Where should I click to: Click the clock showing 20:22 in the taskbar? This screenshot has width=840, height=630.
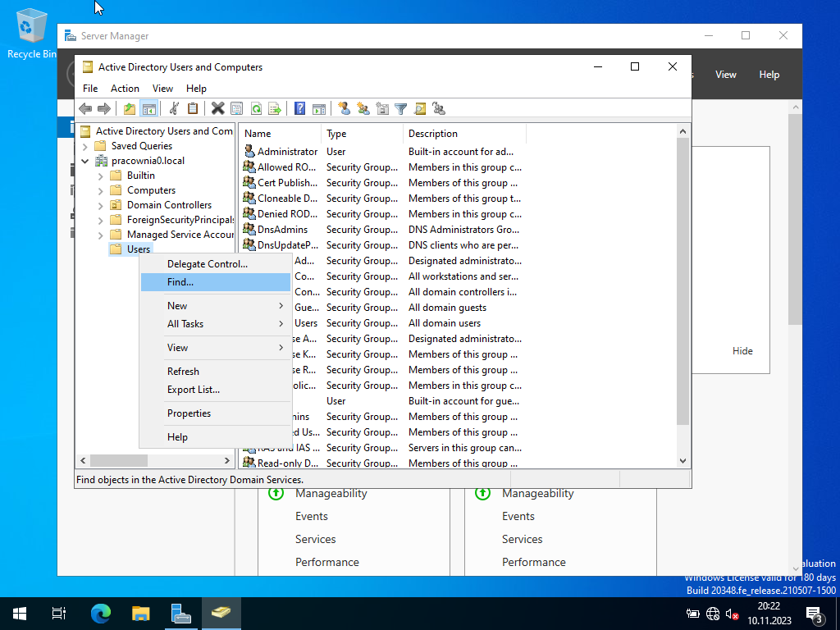point(769,606)
